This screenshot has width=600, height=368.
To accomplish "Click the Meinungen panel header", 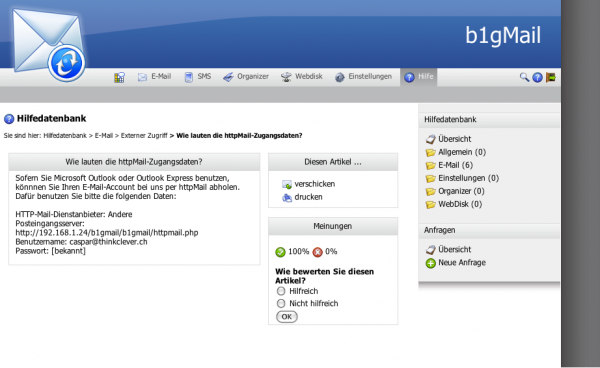I will (x=333, y=226).
